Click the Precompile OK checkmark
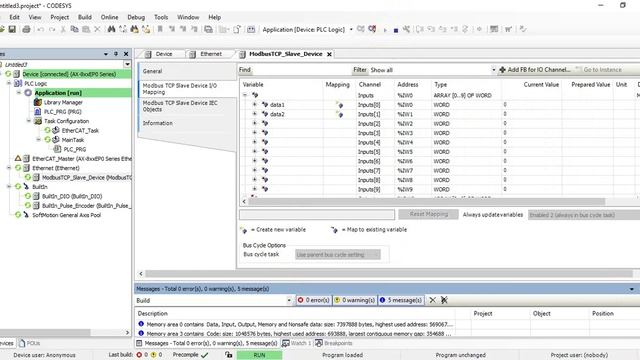 pyautogui.click(x=204, y=355)
